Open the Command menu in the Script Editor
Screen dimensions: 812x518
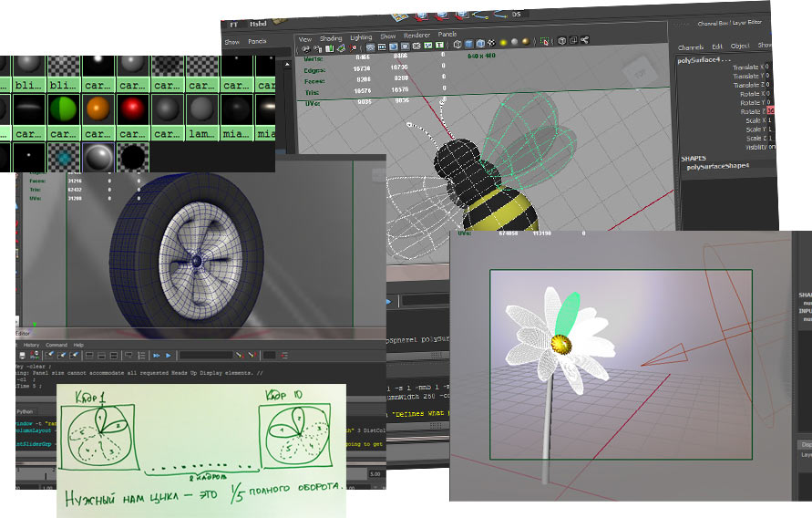pyautogui.click(x=57, y=345)
